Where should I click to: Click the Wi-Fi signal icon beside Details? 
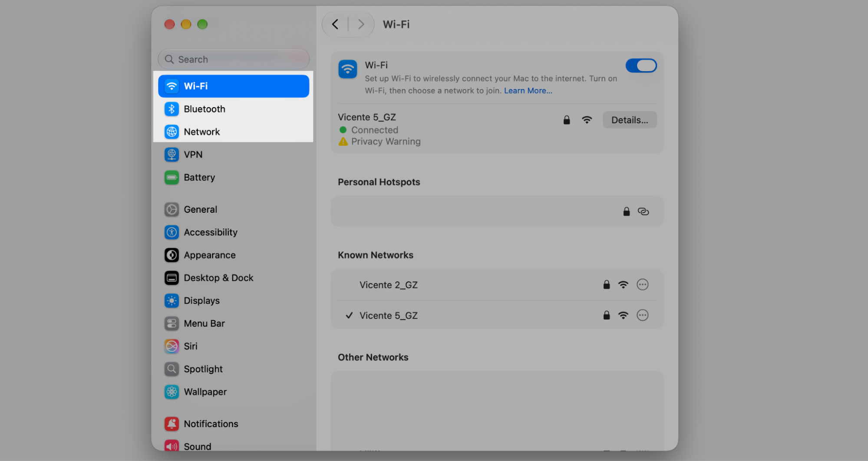pos(587,120)
